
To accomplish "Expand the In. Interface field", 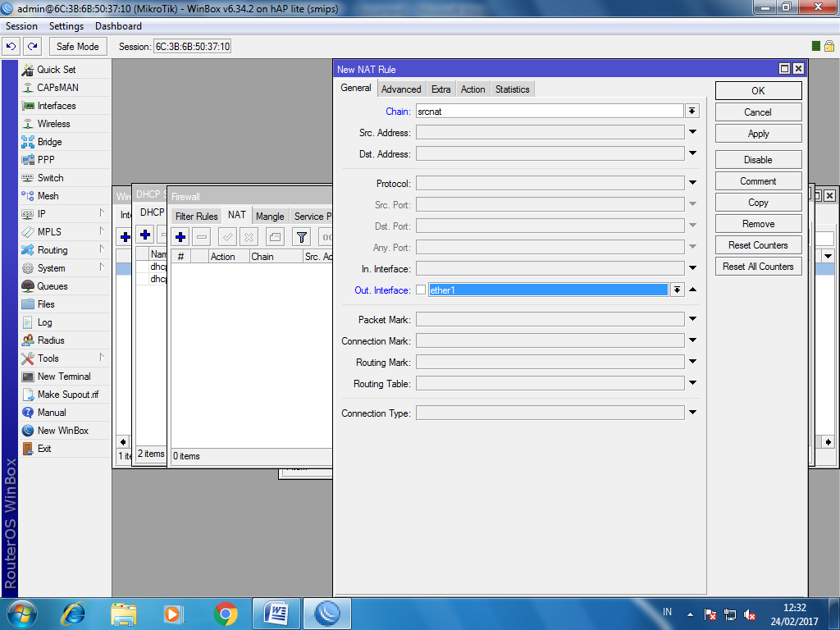I will pyautogui.click(x=692, y=268).
